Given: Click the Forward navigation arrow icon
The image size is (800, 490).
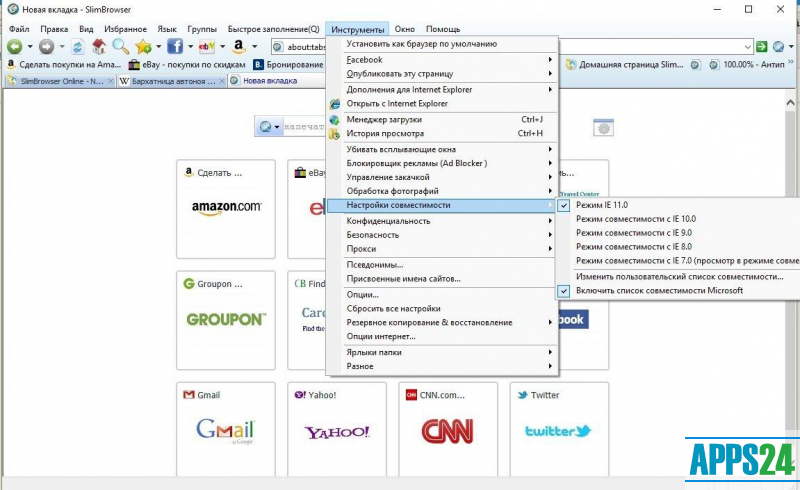Looking at the screenshot, I should pos(46,47).
